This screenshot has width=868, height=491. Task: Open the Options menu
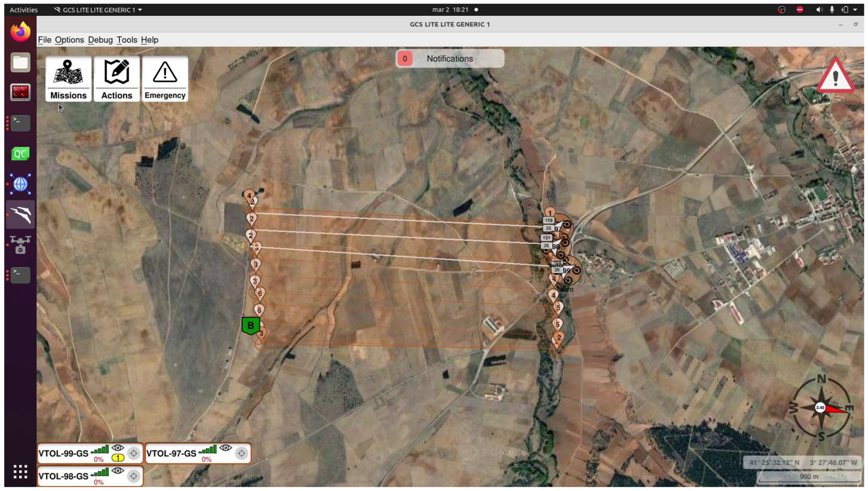69,40
